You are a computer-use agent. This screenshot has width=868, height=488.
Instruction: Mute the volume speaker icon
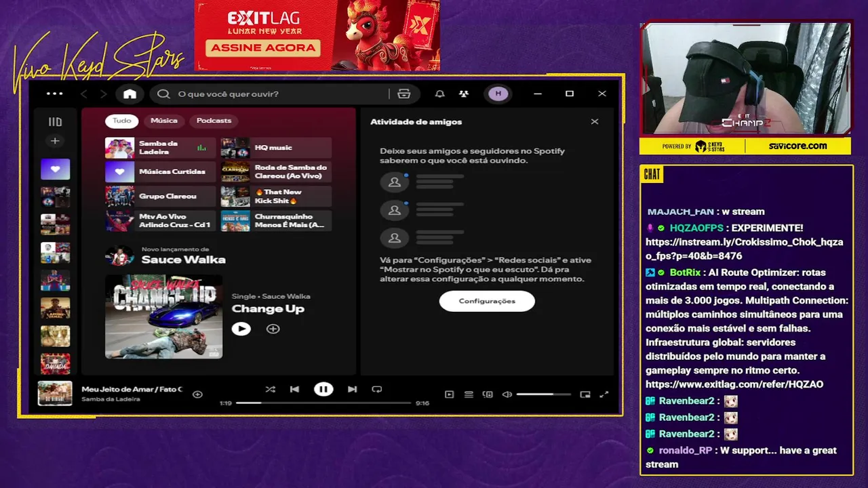pyautogui.click(x=507, y=394)
